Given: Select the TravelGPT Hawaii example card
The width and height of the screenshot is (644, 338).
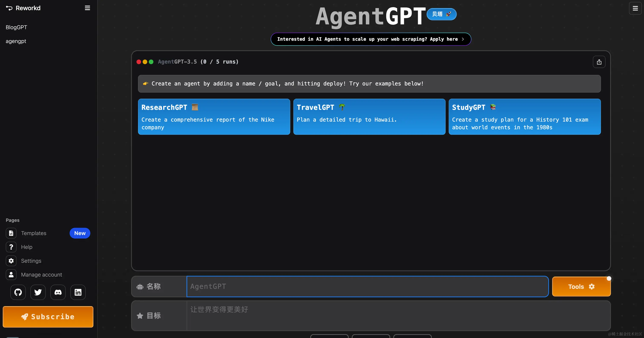Looking at the screenshot, I should point(369,117).
